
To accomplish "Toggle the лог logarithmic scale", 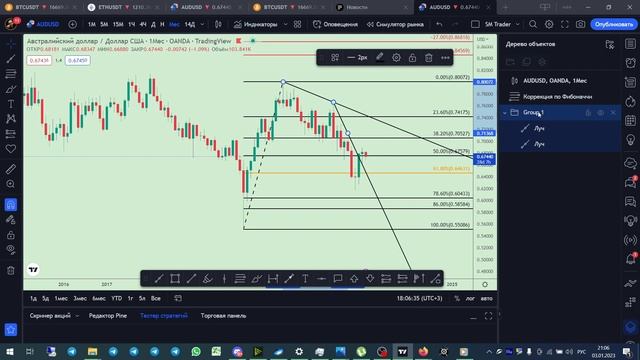I will pos(470,298).
